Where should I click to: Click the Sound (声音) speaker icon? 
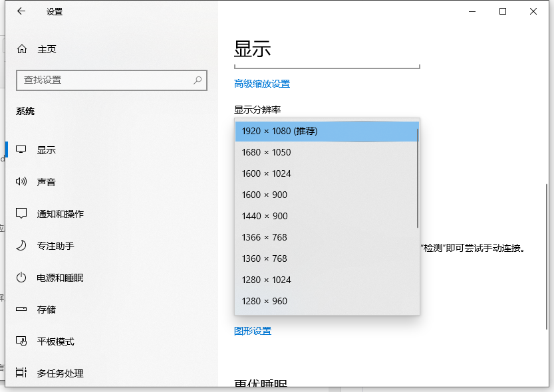tap(21, 182)
